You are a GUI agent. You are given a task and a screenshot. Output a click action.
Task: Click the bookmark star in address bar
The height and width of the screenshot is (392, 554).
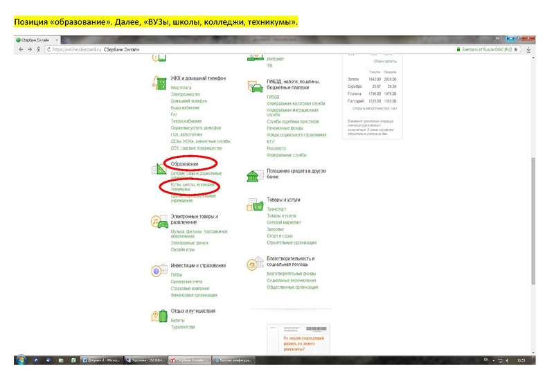coord(517,50)
